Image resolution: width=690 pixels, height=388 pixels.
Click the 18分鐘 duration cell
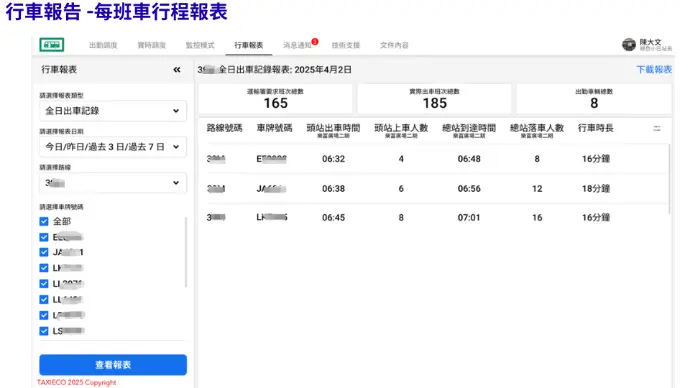coord(595,189)
